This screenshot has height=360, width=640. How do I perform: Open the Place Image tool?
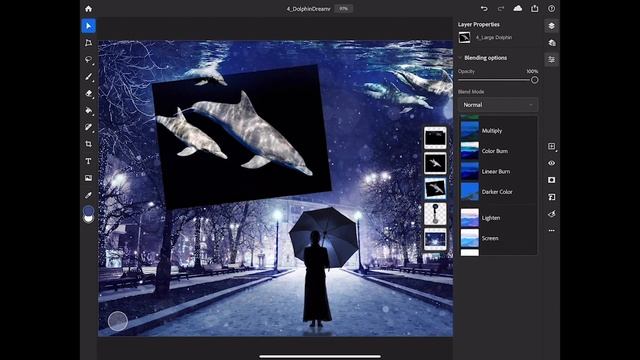(89, 178)
